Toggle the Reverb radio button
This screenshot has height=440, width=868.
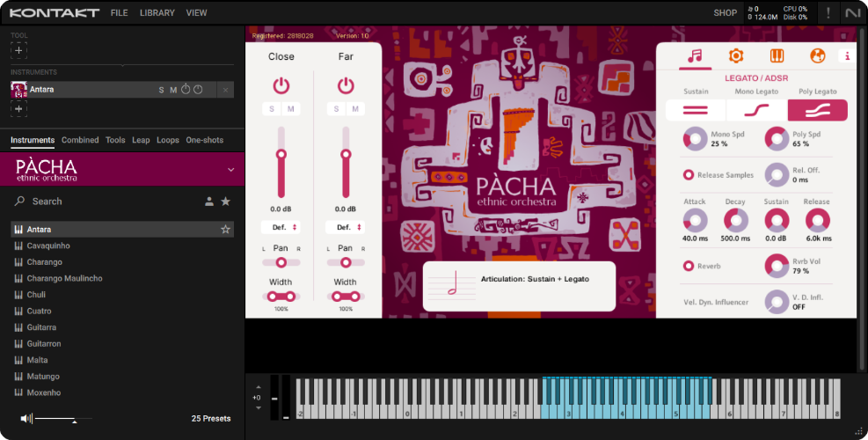coord(688,266)
